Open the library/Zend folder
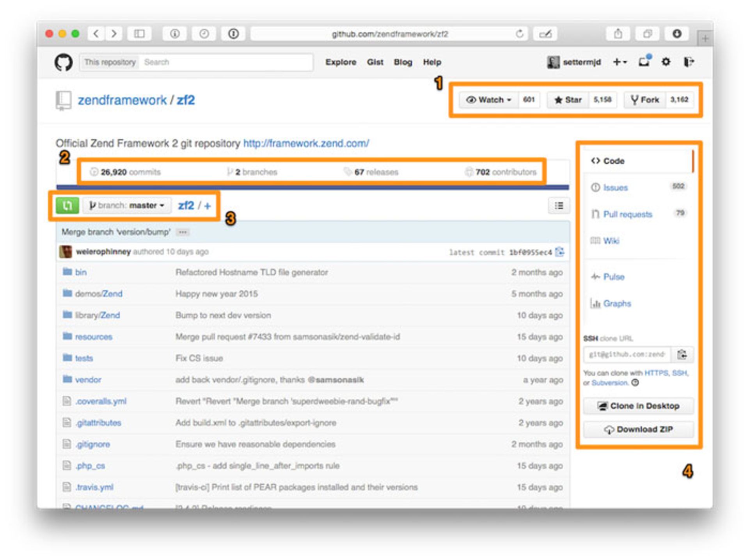The width and height of the screenshot is (749, 560). (x=98, y=315)
